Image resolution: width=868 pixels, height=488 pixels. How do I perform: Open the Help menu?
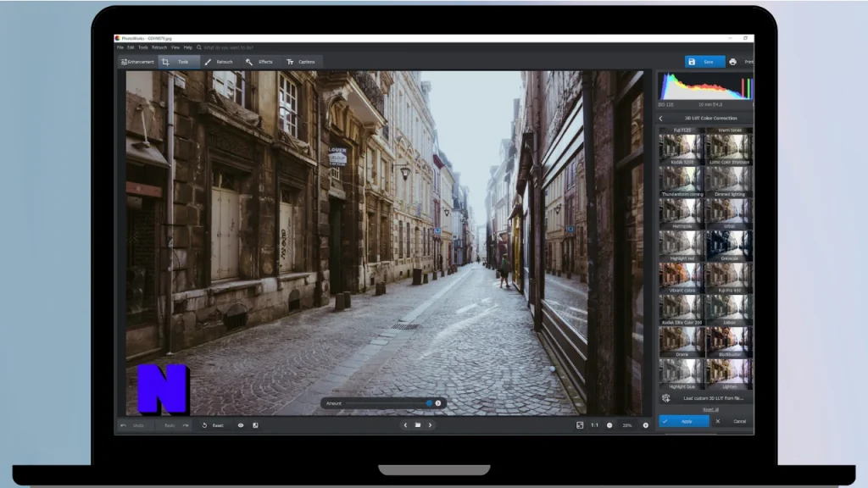coord(187,47)
